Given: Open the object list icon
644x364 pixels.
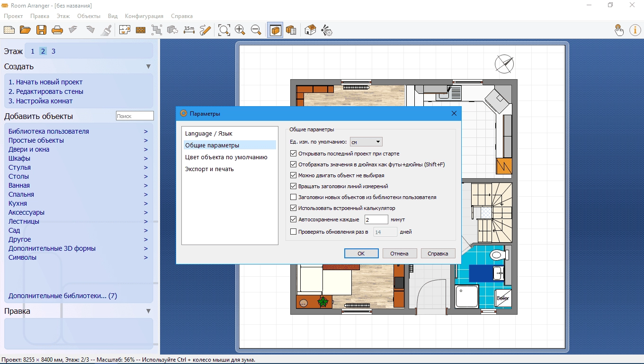Looking at the screenshot, I should point(291,30).
